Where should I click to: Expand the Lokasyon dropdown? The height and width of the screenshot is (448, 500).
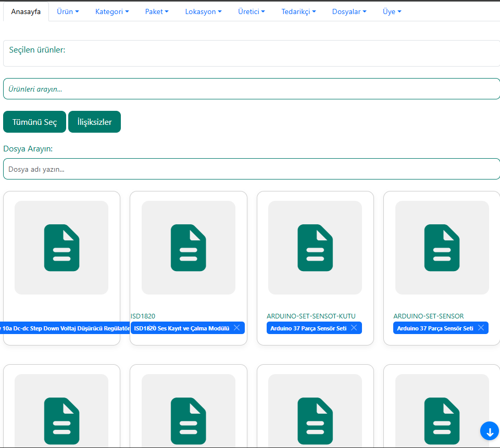203,11
